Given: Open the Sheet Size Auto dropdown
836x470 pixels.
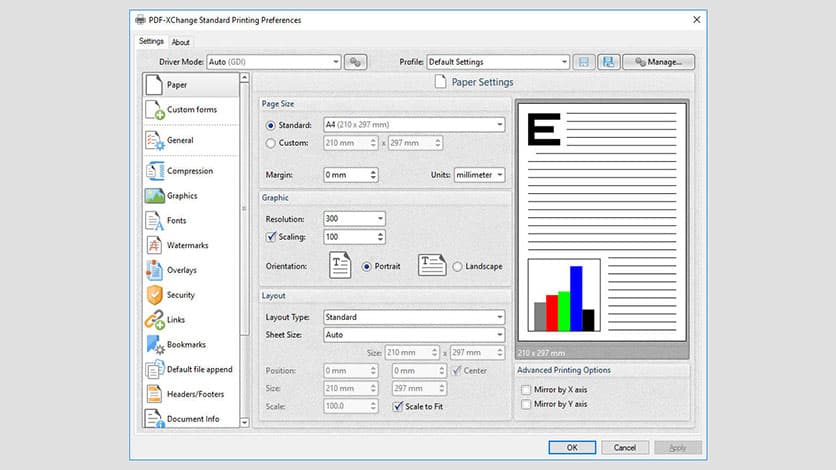Looking at the screenshot, I should point(414,335).
